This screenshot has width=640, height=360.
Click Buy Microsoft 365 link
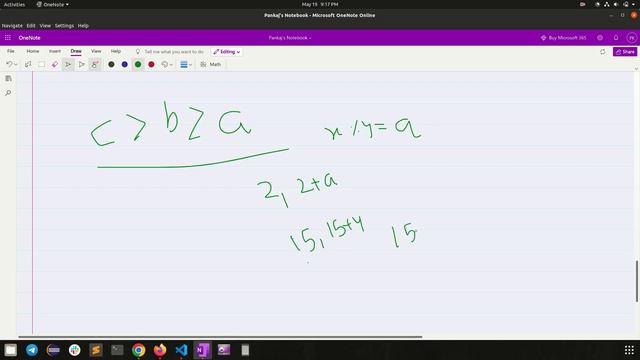pyautogui.click(x=564, y=38)
